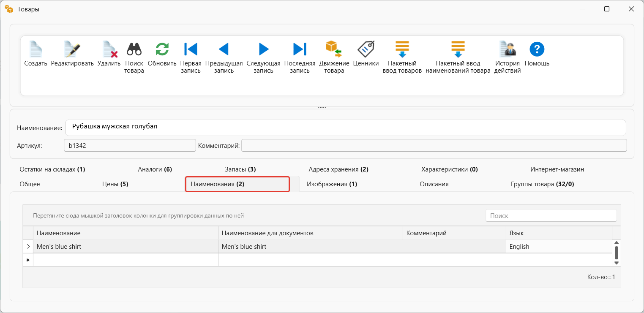Click the toolbar collapse splitter dots

click(x=322, y=108)
